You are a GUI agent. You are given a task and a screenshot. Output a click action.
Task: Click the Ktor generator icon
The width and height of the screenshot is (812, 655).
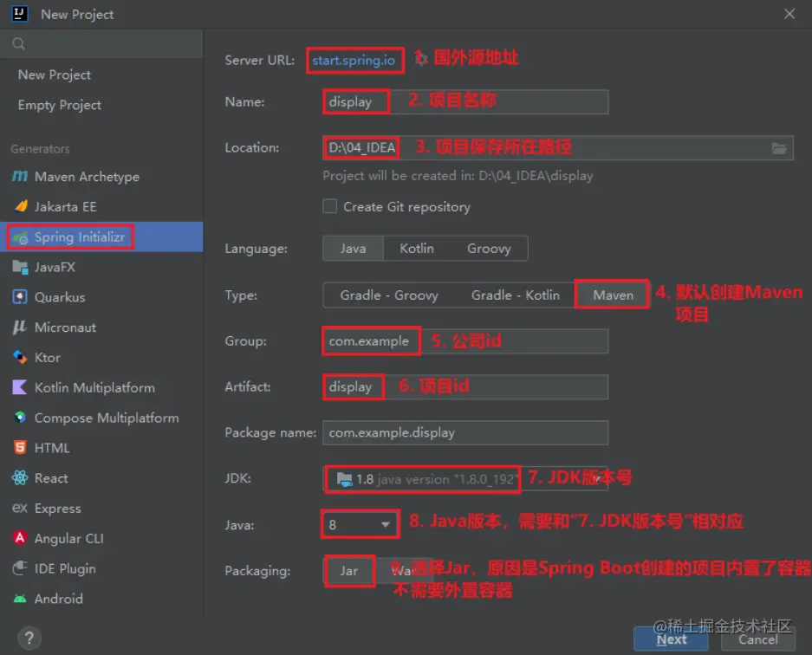[x=20, y=357]
